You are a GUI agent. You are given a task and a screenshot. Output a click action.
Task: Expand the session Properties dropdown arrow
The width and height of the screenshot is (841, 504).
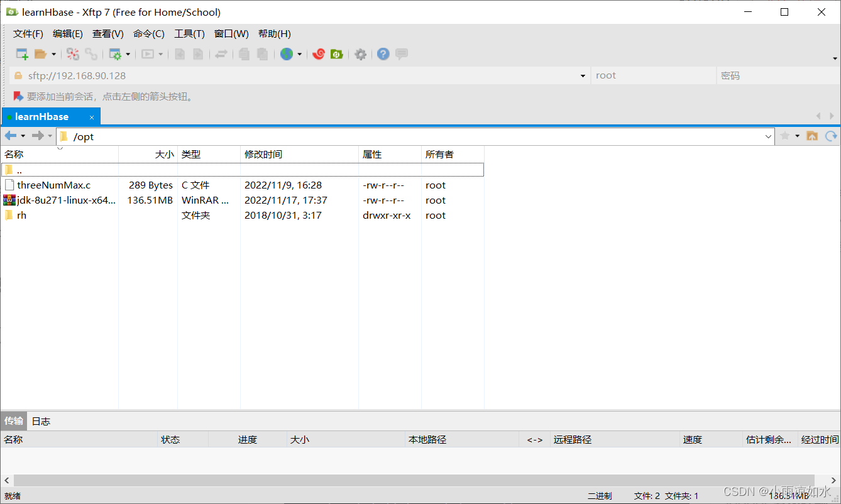click(128, 54)
